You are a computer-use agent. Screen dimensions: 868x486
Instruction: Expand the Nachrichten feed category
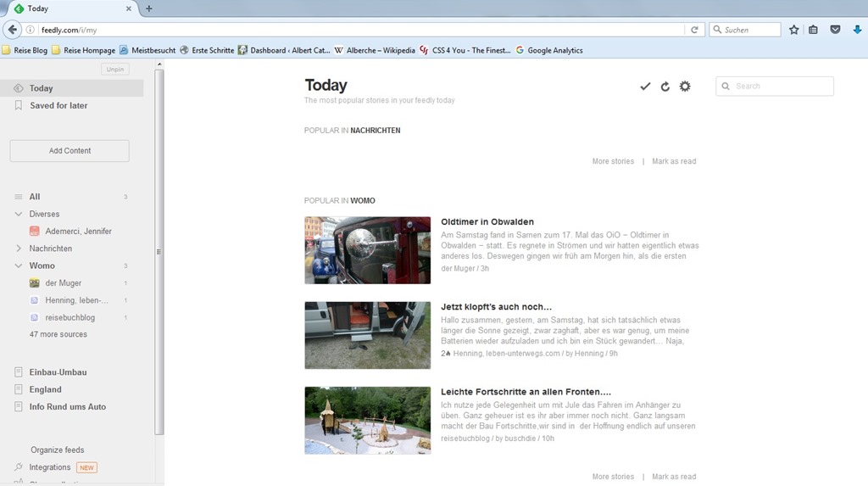(19, 249)
